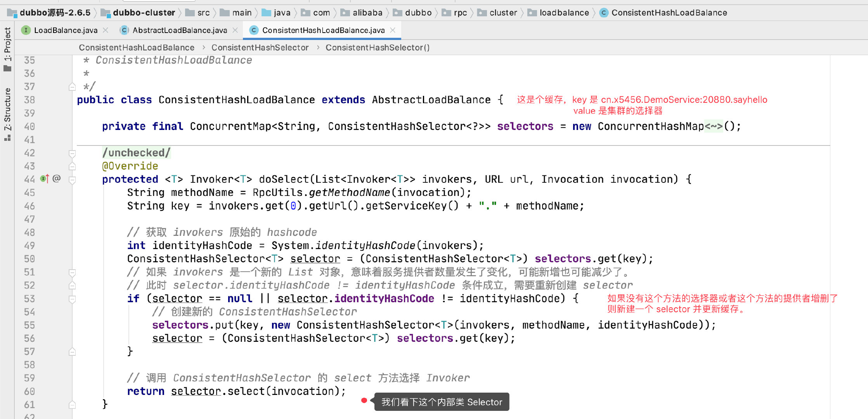Click the overriding method gutter icon on line 44
Screen dimensions: 868x419
tap(45, 179)
